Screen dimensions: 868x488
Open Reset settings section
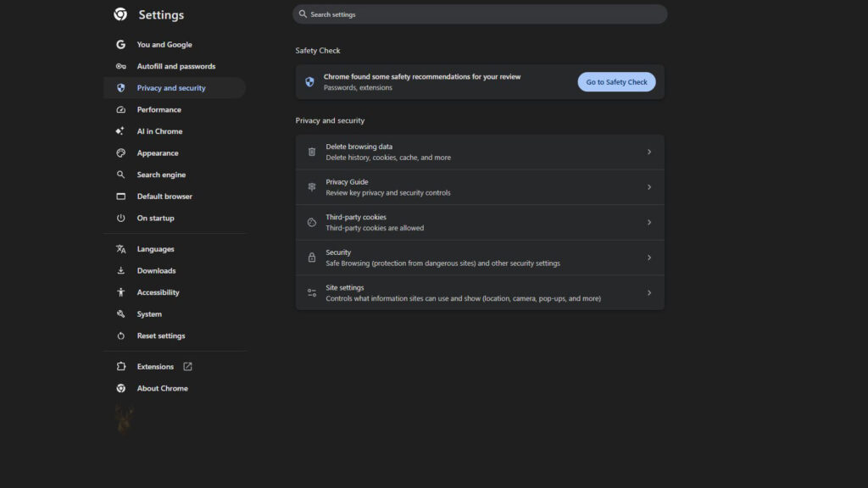[175, 335]
